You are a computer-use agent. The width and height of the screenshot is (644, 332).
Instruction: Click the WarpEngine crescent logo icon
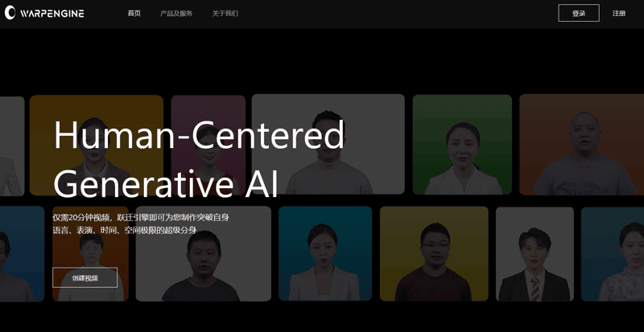(x=10, y=13)
